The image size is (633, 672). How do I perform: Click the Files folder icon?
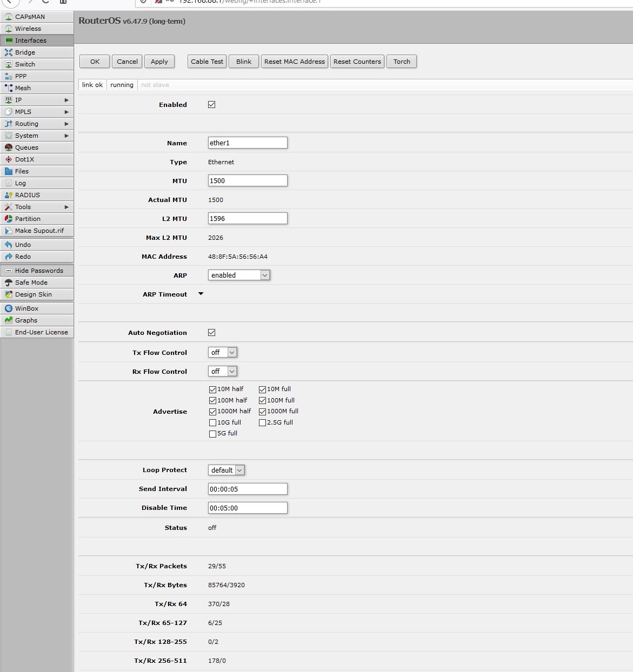tap(9, 171)
